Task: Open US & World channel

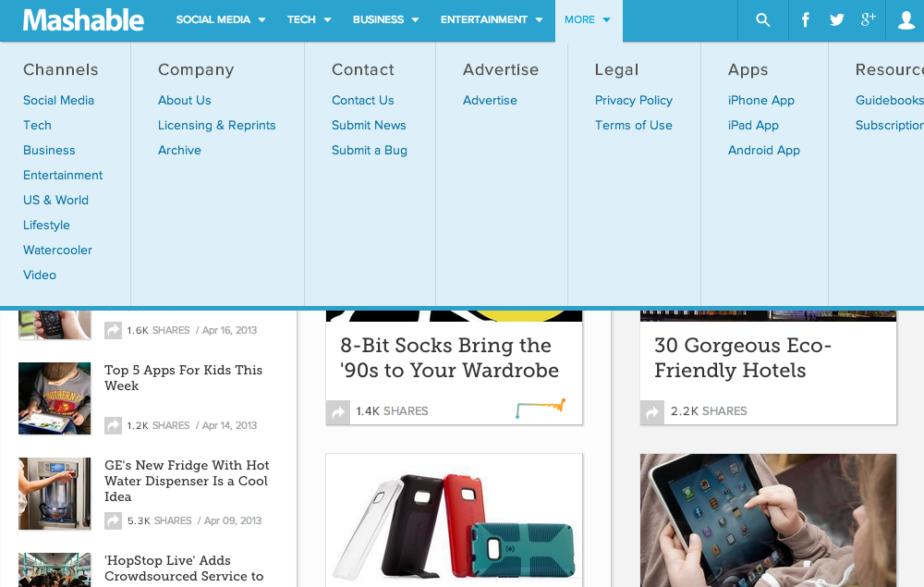Action: pos(55,200)
